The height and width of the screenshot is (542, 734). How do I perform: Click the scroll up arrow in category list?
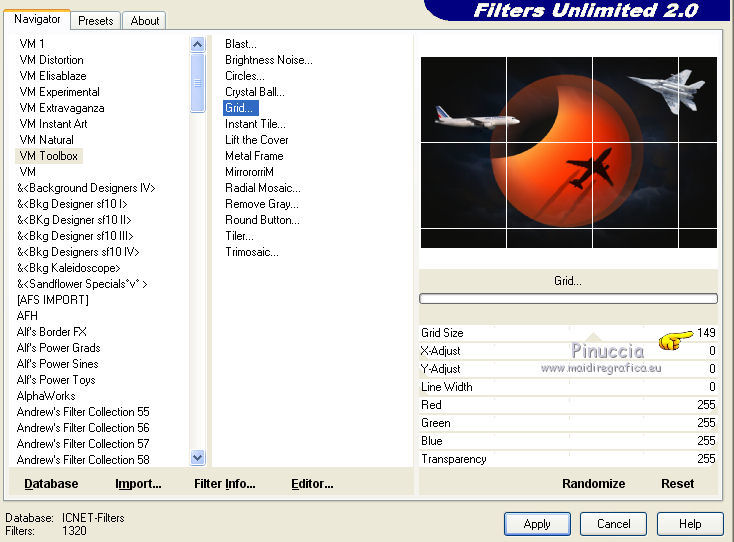(x=198, y=44)
